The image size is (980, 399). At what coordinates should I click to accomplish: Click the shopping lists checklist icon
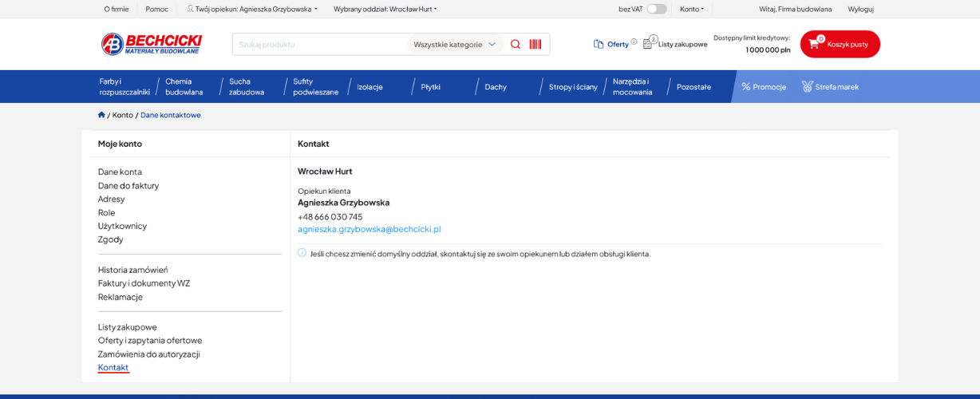point(648,44)
